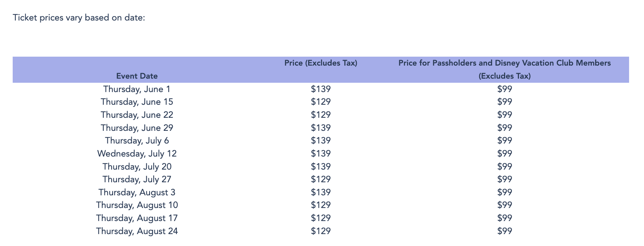Select the Thursday, August 24 date cell
The width and height of the screenshot is (644, 246).
pos(137,231)
